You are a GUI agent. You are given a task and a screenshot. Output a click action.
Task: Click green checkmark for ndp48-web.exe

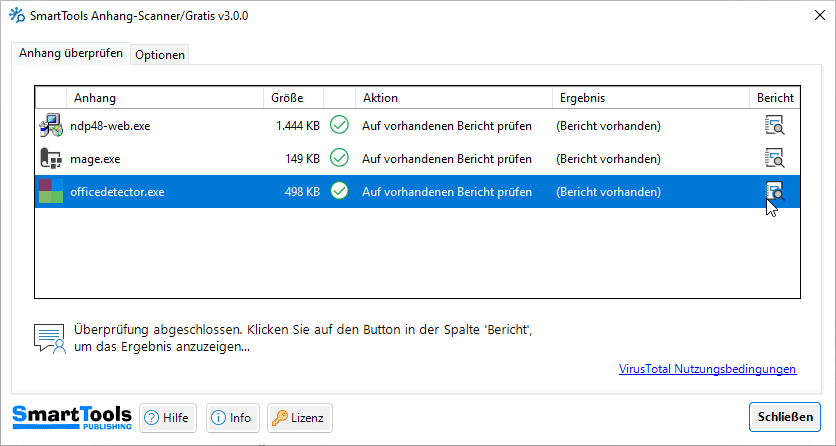[339, 125]
